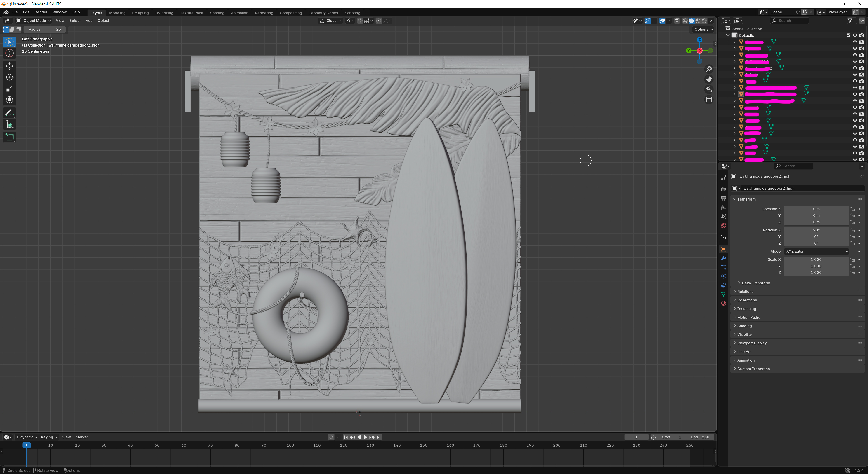
Task: Choose the Add Cube tool
Action: pos(9,137)
